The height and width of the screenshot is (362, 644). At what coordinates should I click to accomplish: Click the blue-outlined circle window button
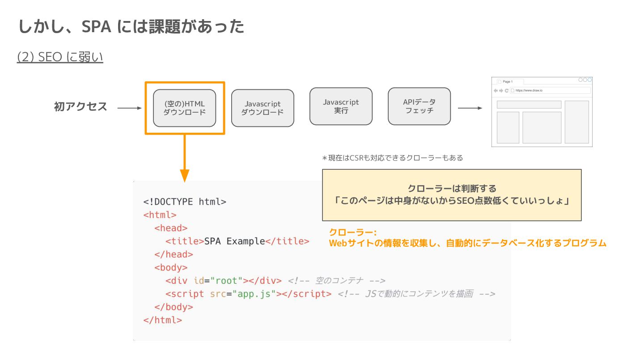[x=589, y=80]
